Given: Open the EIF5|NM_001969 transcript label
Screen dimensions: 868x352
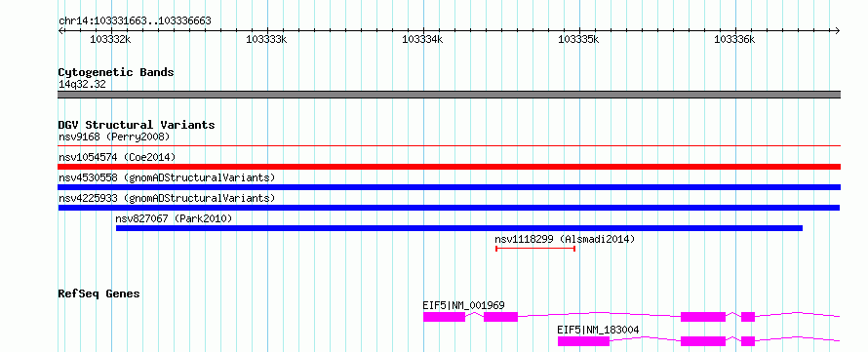Looking at the screenshot, I should 464,305.
